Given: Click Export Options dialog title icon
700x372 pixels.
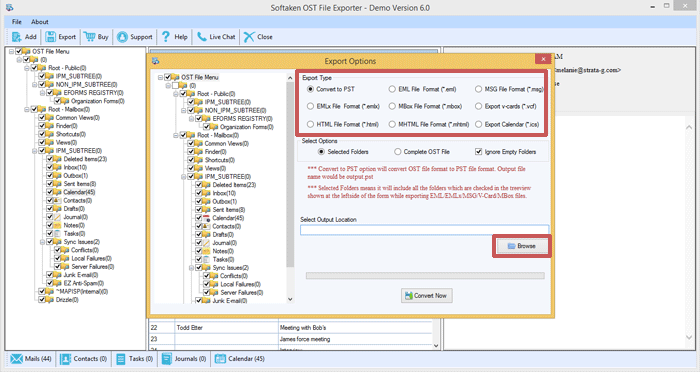Looking at the screenshot, I should (155, 61).
